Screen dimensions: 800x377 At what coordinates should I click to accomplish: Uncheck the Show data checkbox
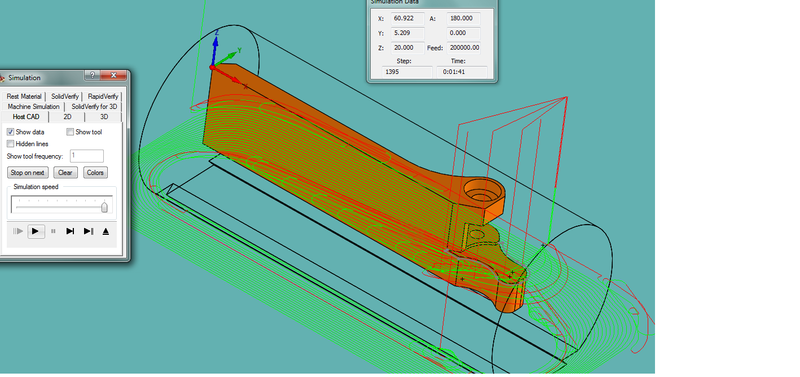(x=10, y=132)
